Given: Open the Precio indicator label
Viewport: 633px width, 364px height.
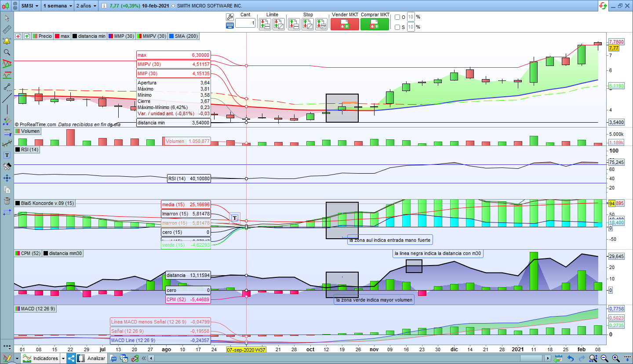Looking at the screenshot, I should click(42, 36).
